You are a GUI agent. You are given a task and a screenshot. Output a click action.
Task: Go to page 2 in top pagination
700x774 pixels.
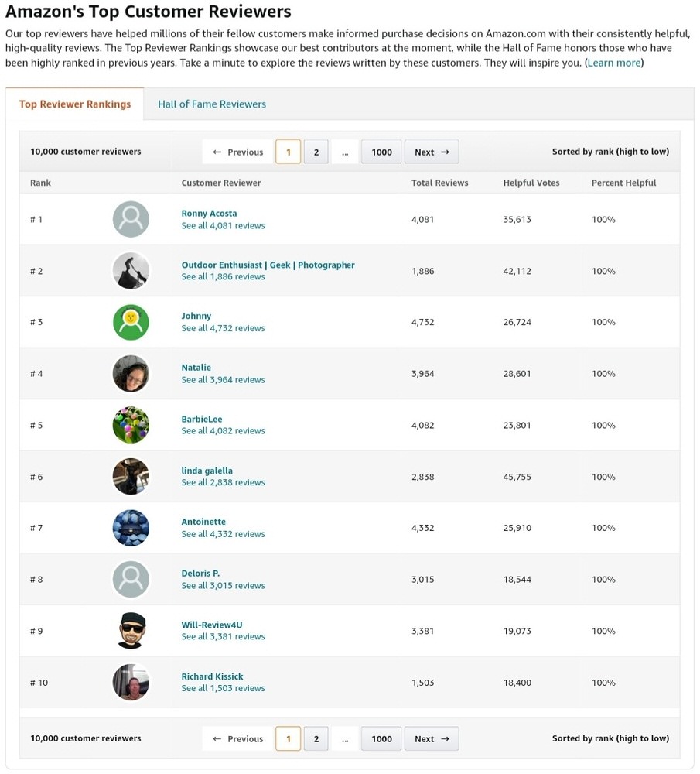point(316,152)
